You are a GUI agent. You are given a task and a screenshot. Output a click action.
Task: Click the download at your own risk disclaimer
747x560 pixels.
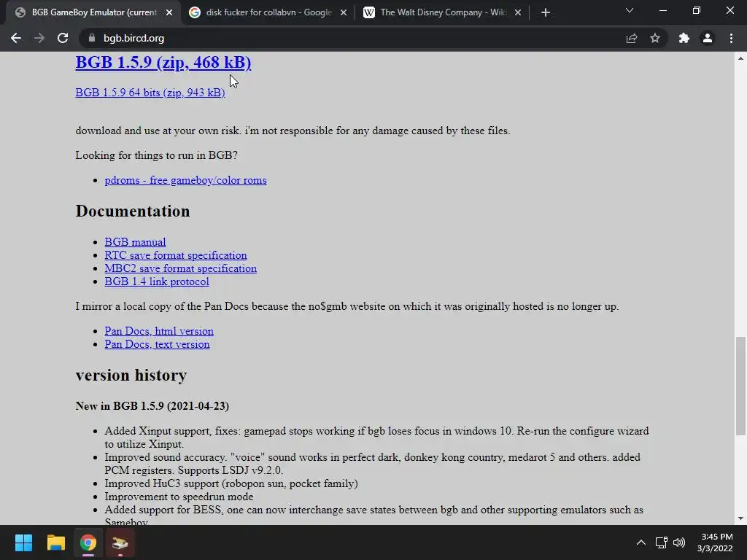[x=293, y=131]
